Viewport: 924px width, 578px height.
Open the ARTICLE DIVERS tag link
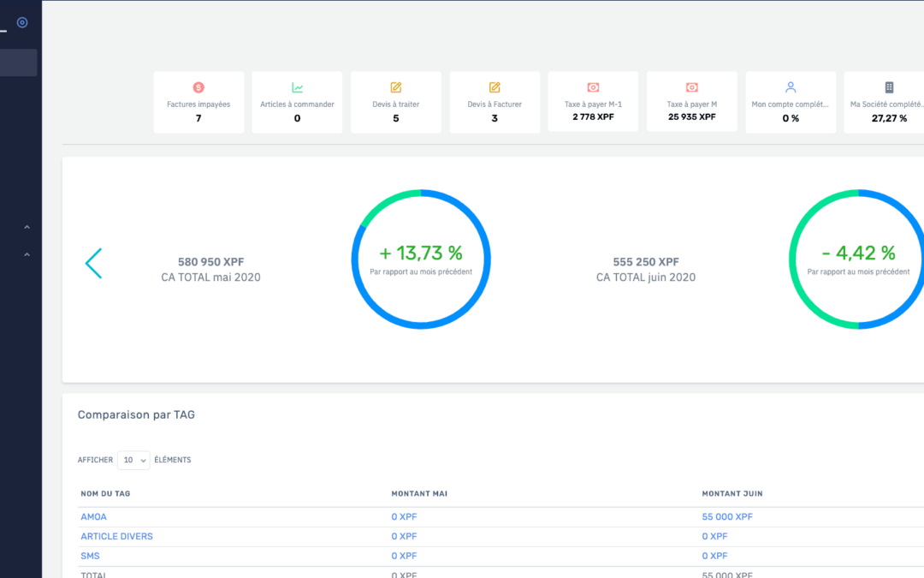click(x=116, y=537)
